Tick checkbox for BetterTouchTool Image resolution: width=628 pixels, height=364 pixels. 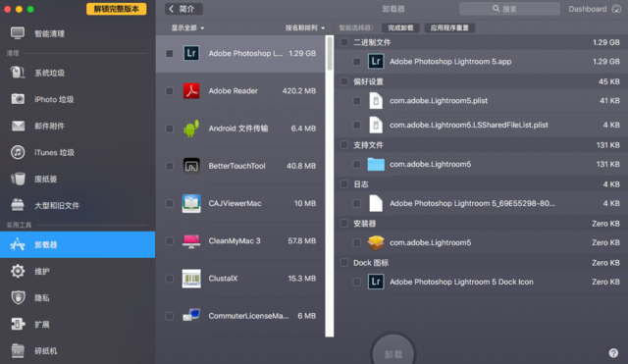coord(170,166)
